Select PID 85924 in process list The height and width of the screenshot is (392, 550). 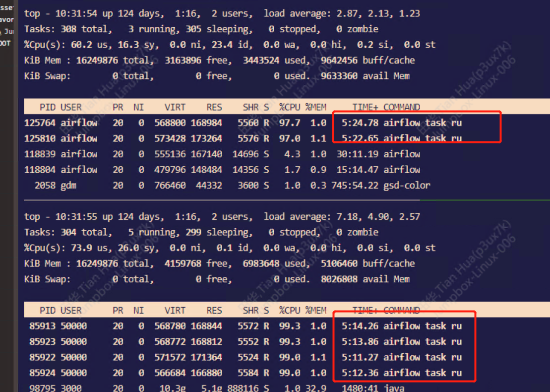(42, 373)
